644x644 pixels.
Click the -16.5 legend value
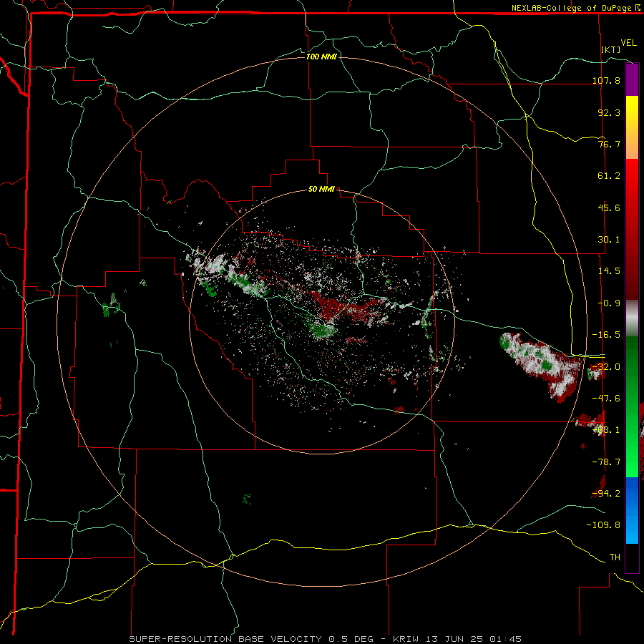(606, 334)
